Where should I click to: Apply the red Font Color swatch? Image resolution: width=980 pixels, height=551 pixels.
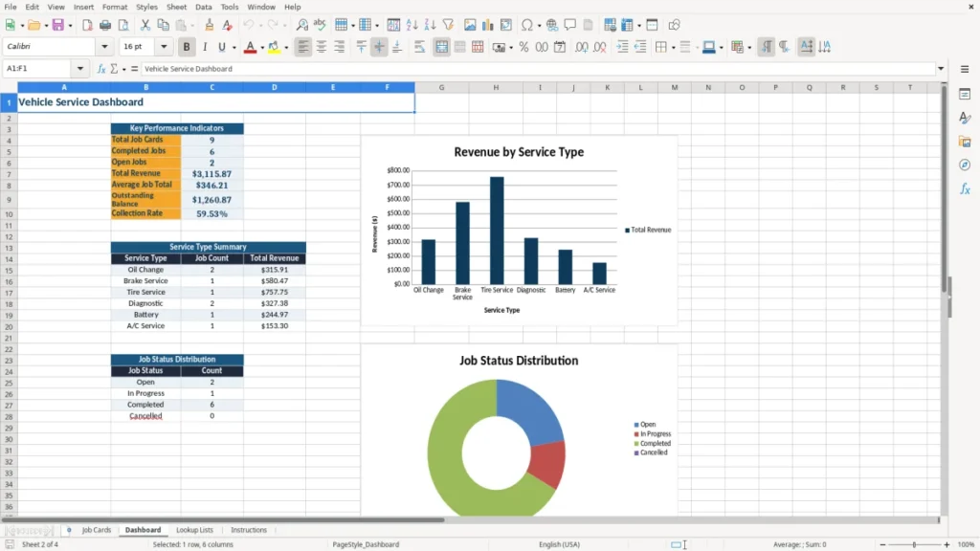[250, 47]
